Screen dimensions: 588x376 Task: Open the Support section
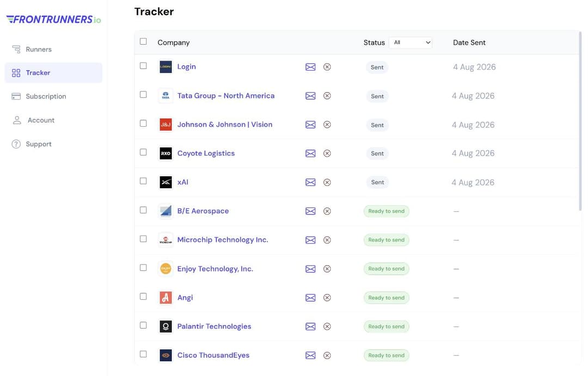coord(32,144)
